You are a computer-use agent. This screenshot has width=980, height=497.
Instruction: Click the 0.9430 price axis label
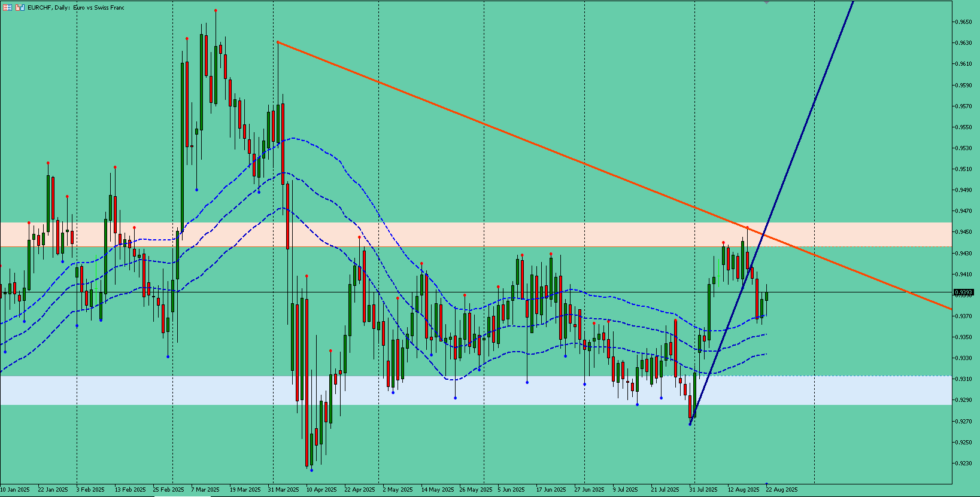[963, 254]
